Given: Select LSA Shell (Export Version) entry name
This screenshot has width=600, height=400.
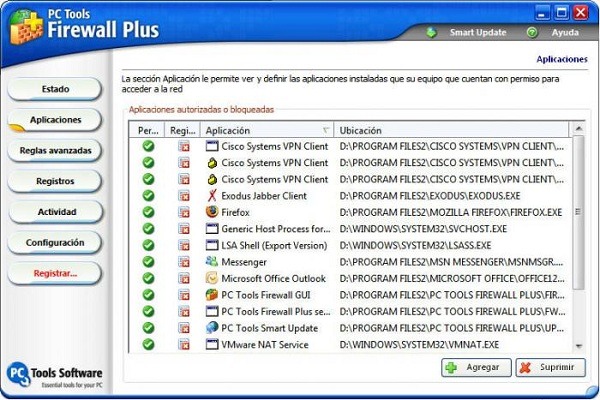Looking at the screenshot, I should [x=274, y=245].
